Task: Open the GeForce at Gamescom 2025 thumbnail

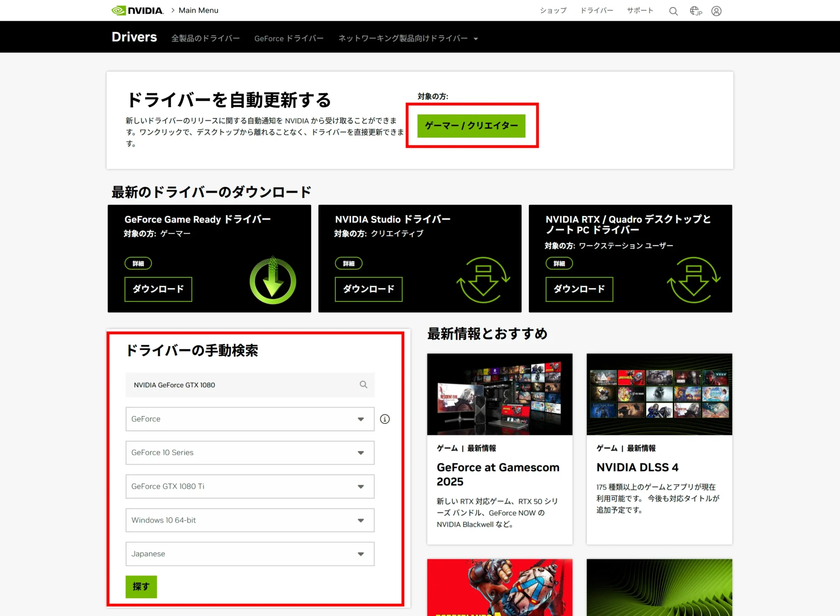Action: point(500,394)
